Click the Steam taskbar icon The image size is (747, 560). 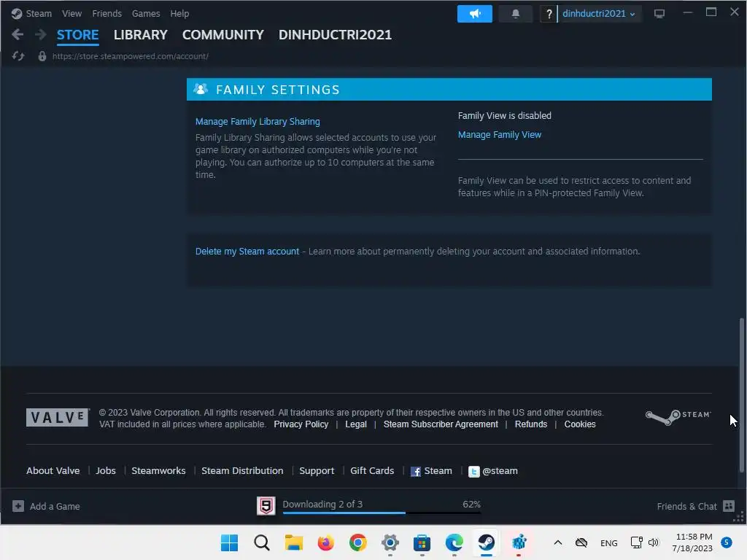point(486,542)
